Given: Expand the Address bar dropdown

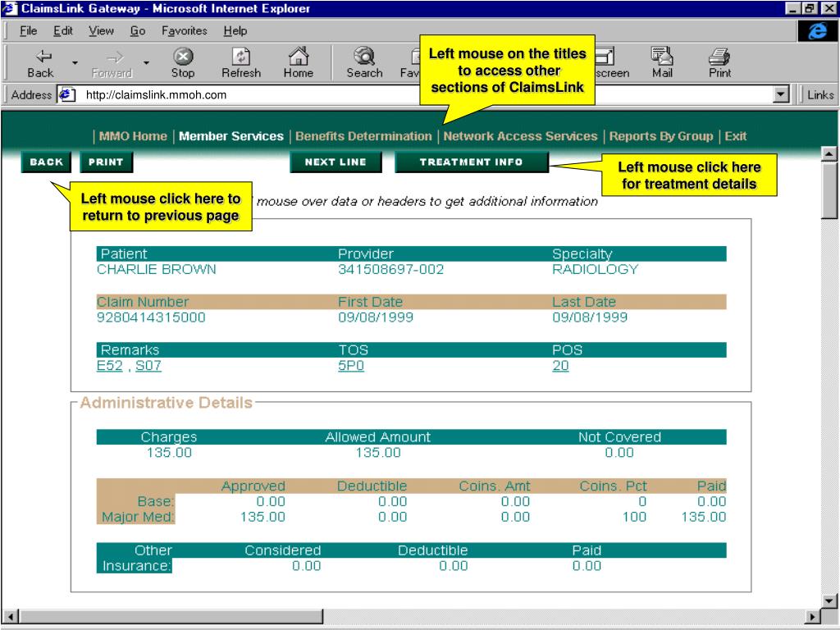Looking at the screenshot, I should 781,95.
